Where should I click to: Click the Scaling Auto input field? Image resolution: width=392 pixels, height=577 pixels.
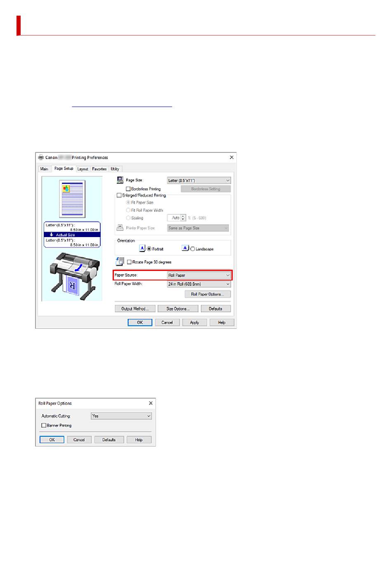174,218
